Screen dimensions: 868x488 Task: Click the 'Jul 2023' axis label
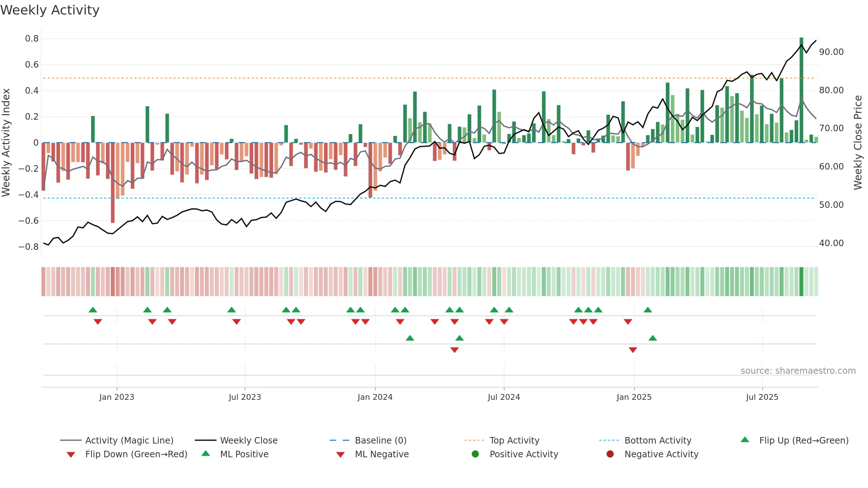click(x=245, y=397)
